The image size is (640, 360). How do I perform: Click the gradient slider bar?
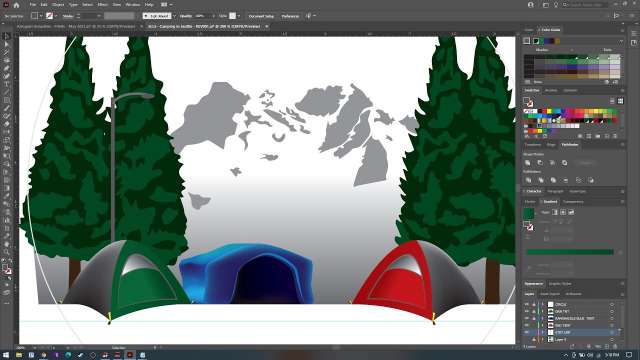(570, 252)
